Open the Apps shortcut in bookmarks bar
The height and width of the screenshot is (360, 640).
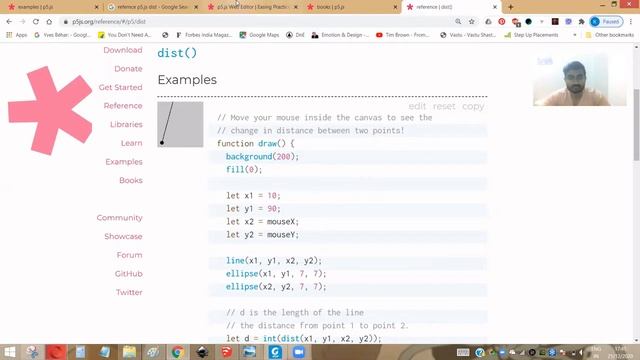click(x=17, y=35)
